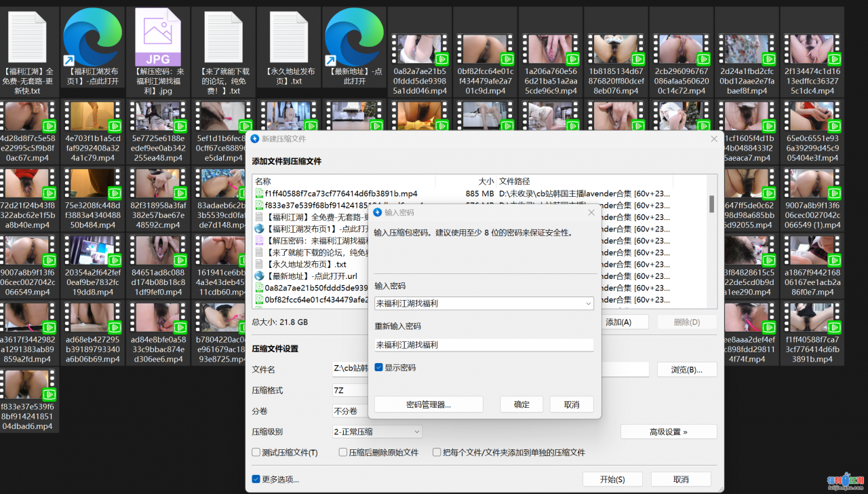Uncheck the 显示密码 checkbox
The image size is (868, 494).
tap(379, 368)
